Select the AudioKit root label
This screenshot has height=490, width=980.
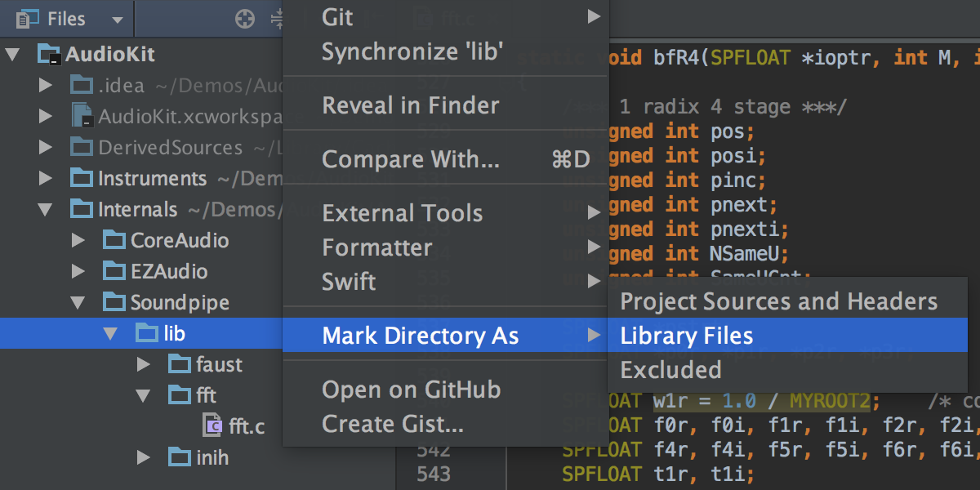110,56
